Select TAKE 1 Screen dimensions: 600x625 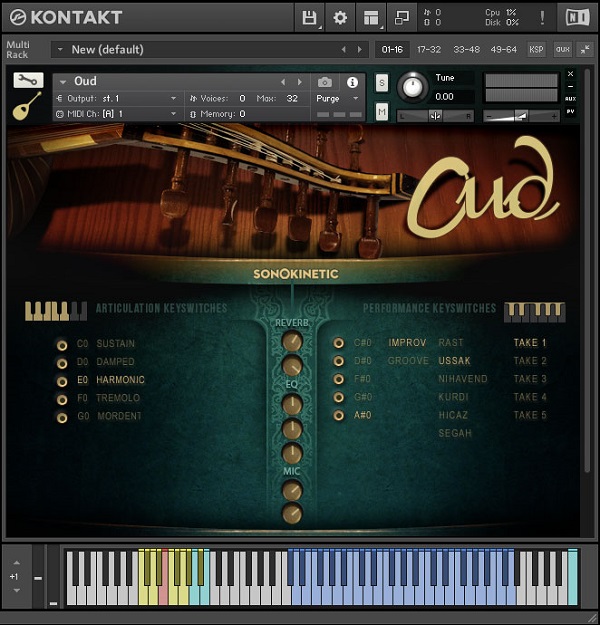tap(530, 343)
